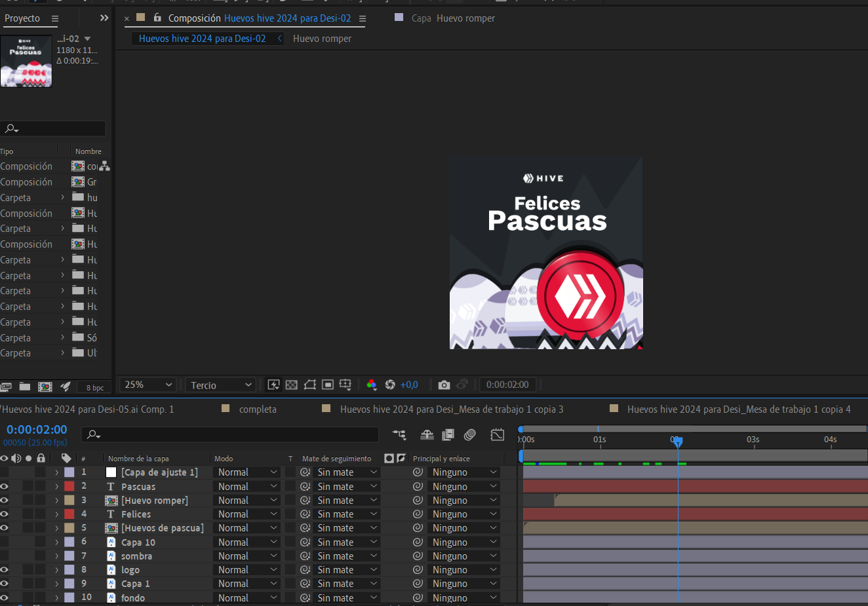
Task: Enable motion blur icon in timeline header
Action: 470,434
